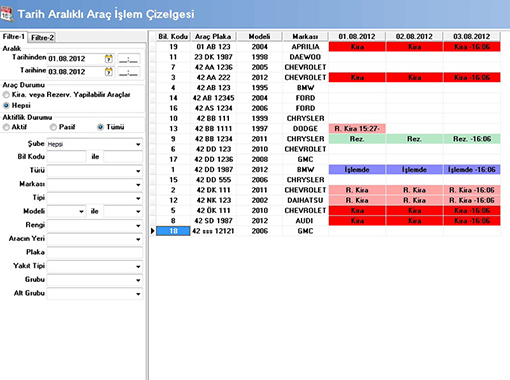Sort by Araç Plaka column header
Image resolution: width=510 pixels, height=380 pixels.
point(213,36)
